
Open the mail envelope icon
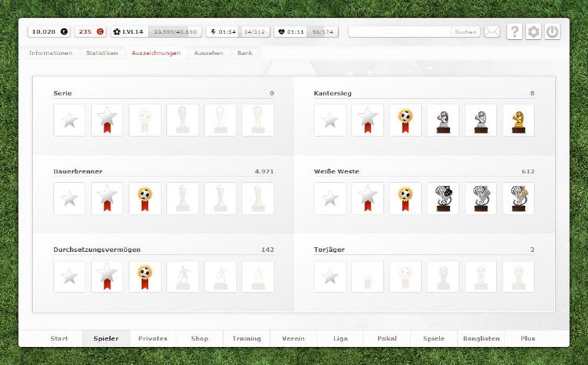(x=492, y=32)
